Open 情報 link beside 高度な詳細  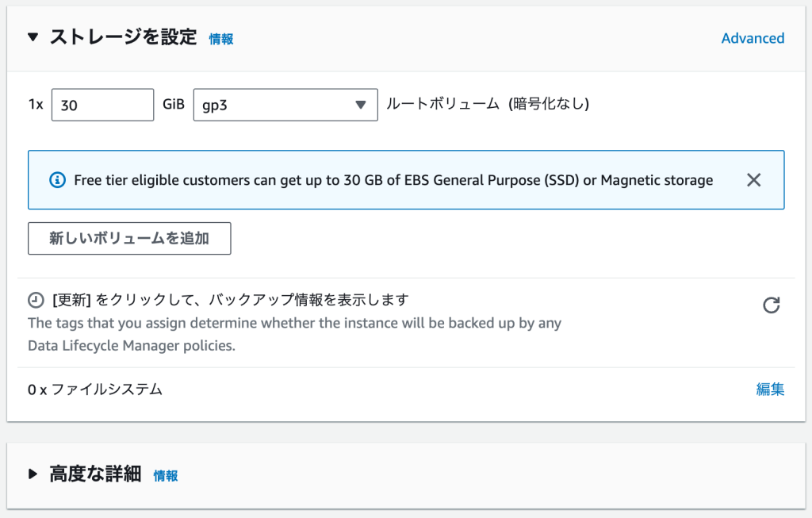[166, 476]
